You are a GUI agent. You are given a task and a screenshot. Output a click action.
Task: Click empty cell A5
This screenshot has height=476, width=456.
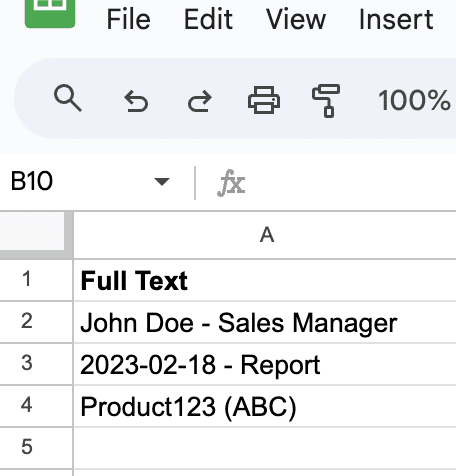tap(265, 448)
